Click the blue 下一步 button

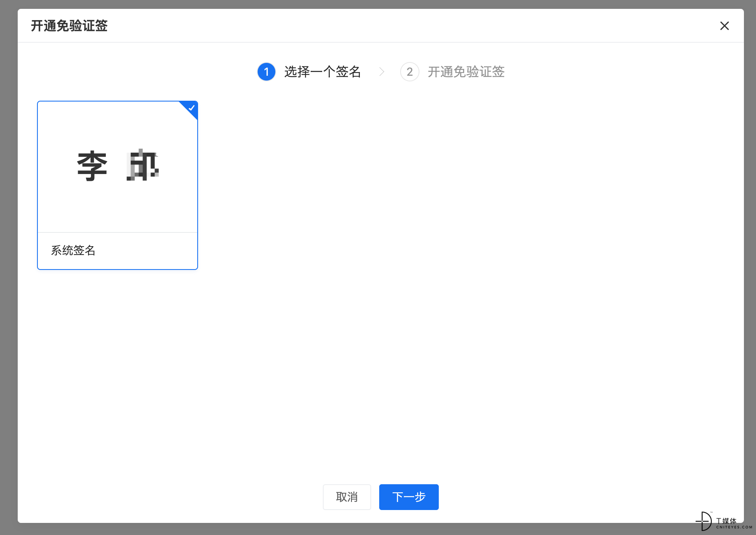point(409,497)
